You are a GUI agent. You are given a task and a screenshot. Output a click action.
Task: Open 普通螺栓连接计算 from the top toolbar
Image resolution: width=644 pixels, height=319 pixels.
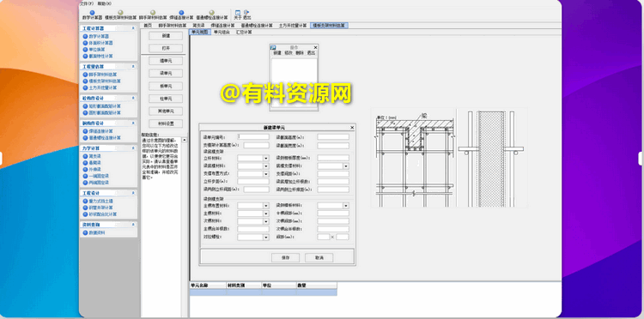click(x=211, y=15)
